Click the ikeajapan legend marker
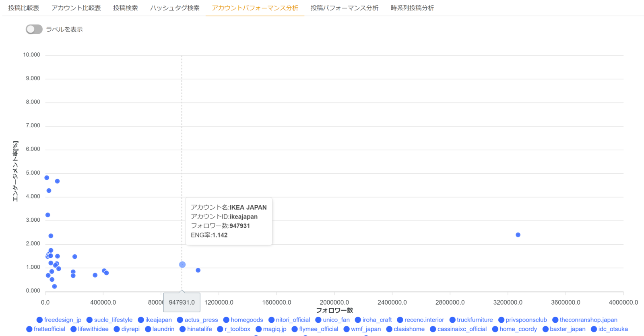This screenshot has width=644, height=336. click(x=141, y=320)
